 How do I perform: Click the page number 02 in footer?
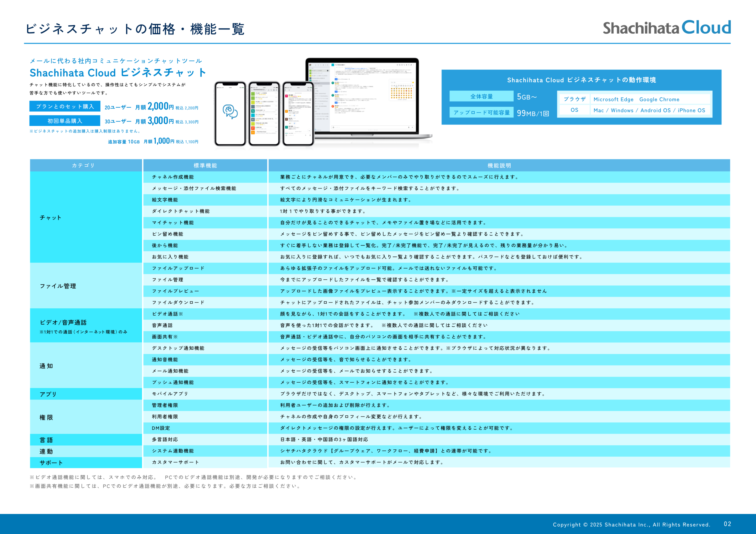[x=727, y=524]
